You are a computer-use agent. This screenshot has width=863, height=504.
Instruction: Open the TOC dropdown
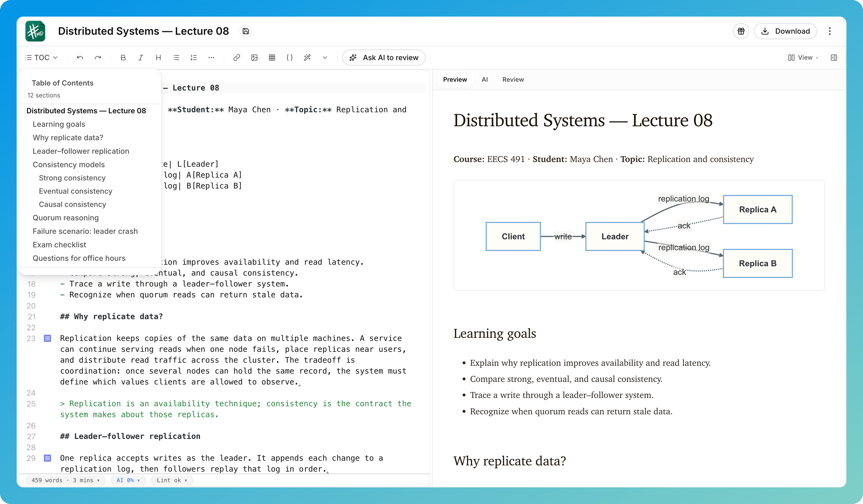(x=41, y=58)
